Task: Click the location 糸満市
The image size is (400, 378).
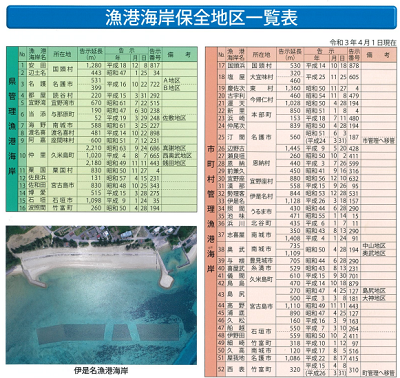Action: pyautogui.click(x=261, y=268)
